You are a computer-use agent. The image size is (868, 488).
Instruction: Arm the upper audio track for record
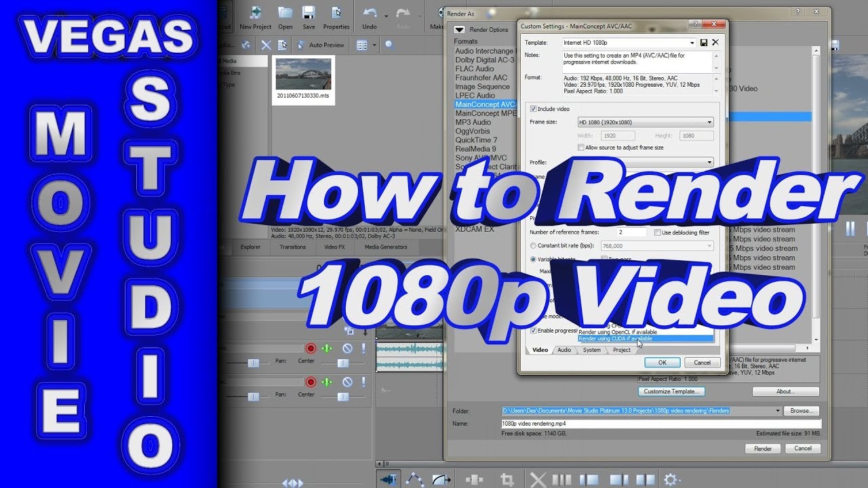coord(311,348)
